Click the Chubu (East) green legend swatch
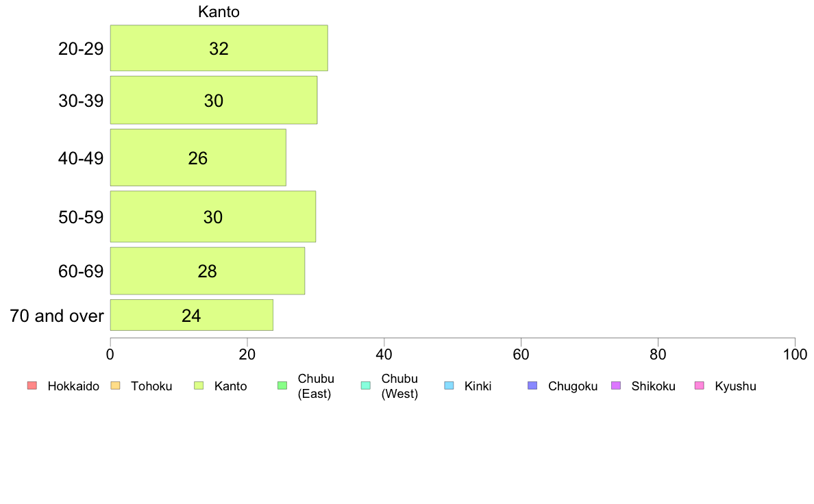The image size is (814, 504). click(282, 386)
